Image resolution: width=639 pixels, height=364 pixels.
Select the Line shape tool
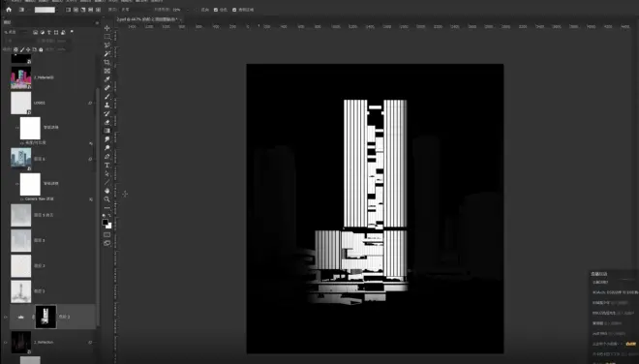click(107, 182)
